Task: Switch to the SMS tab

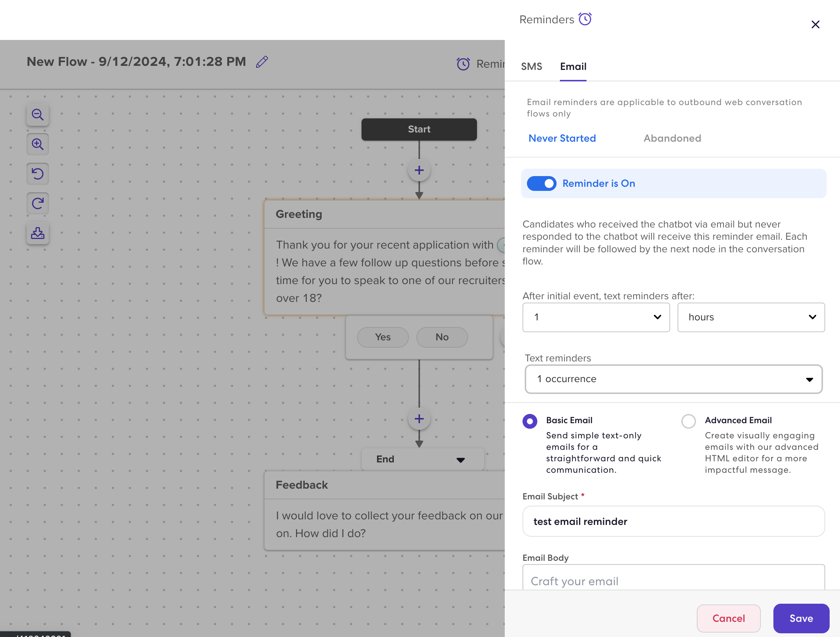Action: coord(531,67)
